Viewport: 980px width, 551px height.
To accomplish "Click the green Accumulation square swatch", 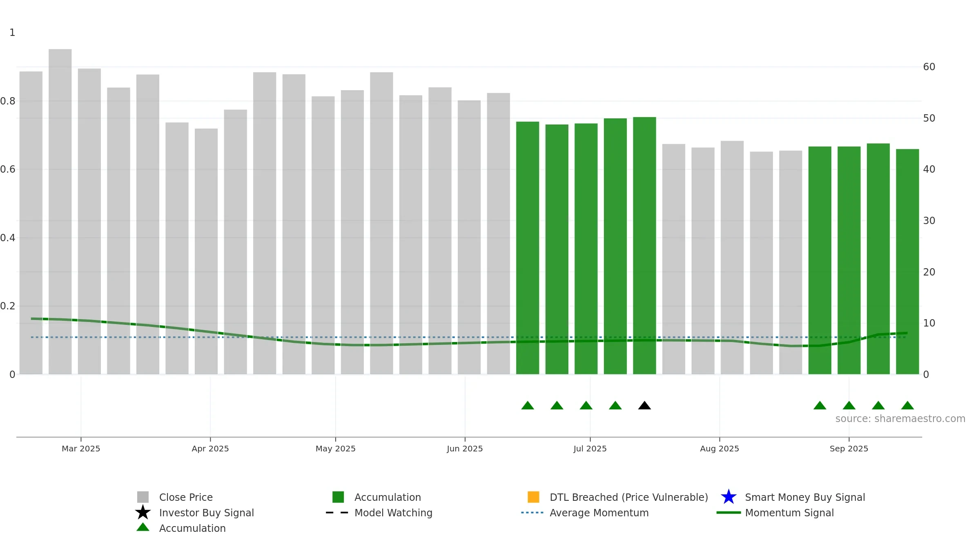I will point(338,497).
